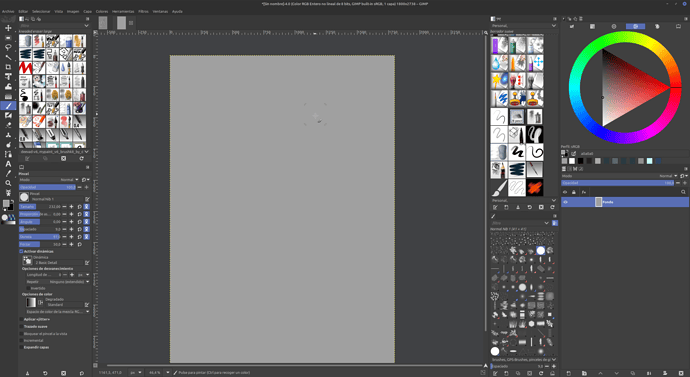This screenshot has width=690, height=377.
Task: Open the layer Modo Normal dropdown
Action: (668, 176)
